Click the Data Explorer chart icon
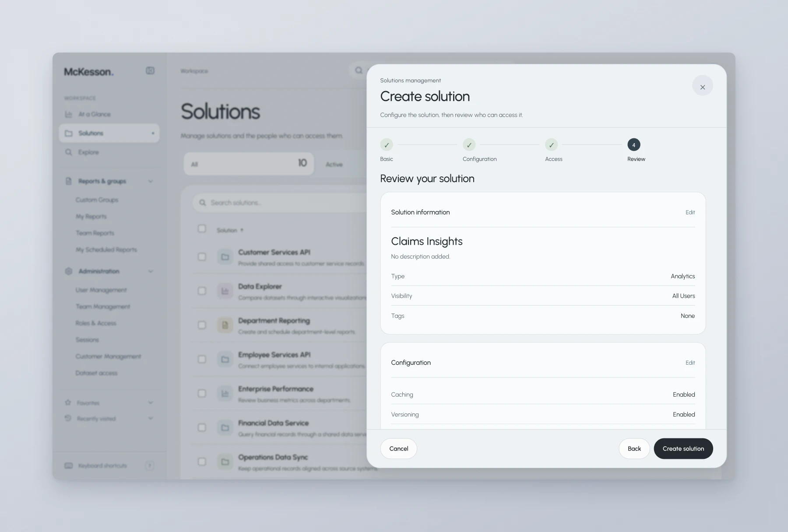Viewport: 788px width, 532px height. pos(225,291)
